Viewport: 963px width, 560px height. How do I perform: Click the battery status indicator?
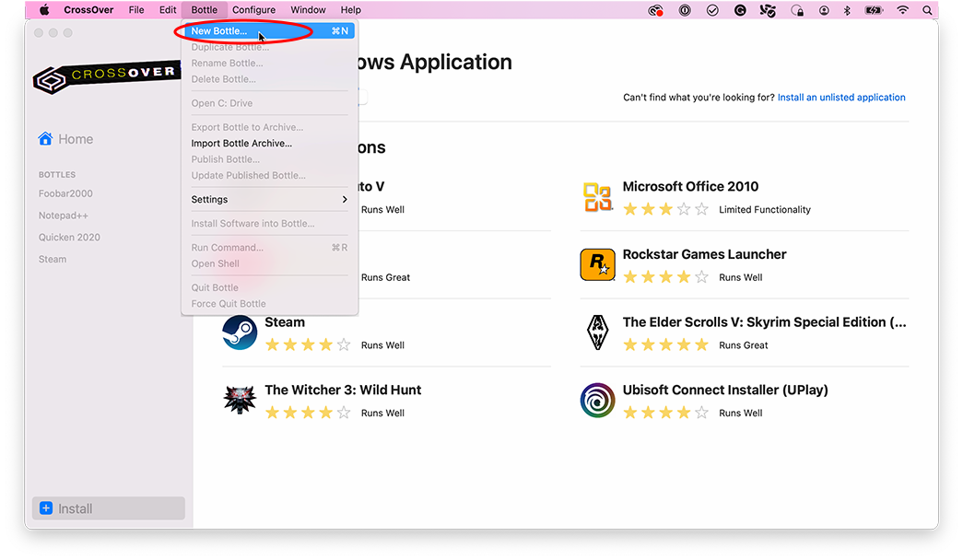tap(874, 10)
